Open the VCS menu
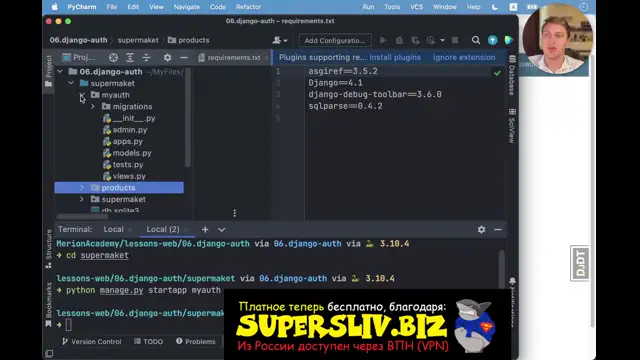This screenshot has height=360, width=640. [416, 7]
